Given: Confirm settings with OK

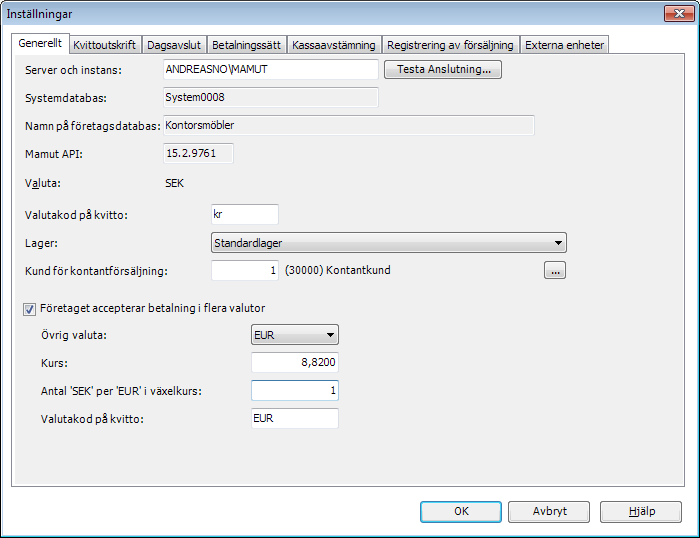Looking at the screenshot, I should [461, 512].
